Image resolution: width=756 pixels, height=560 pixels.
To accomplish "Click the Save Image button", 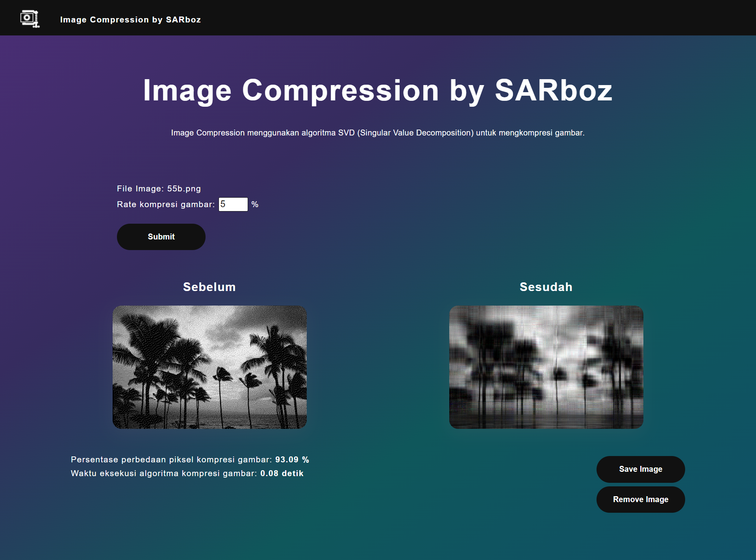I will coord(640,469).
